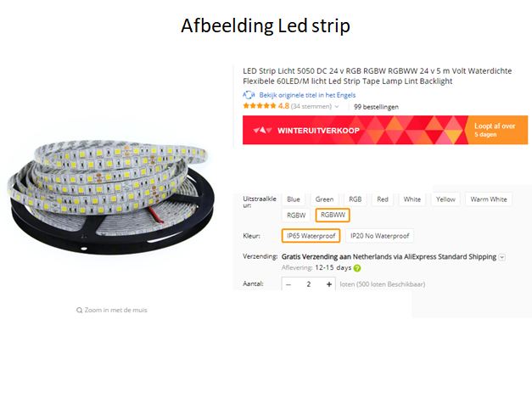Screen dimensions: 532x398
Task: Click the LED strip product image
Action: tap(111, 197)
